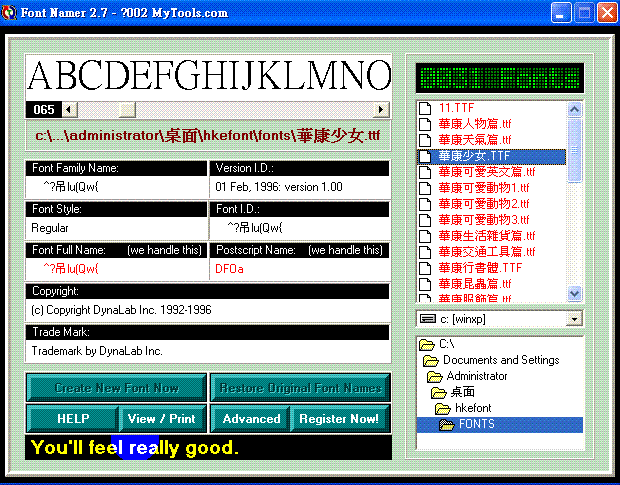Click the Font Family Name field
Viewport: 620px width, 485px height.
coord(116,187)
